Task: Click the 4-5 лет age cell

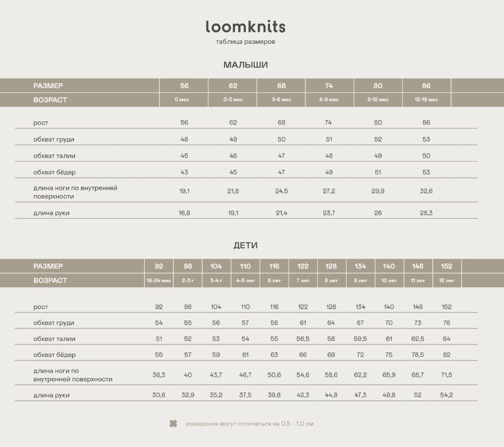Action: point(245,280)
